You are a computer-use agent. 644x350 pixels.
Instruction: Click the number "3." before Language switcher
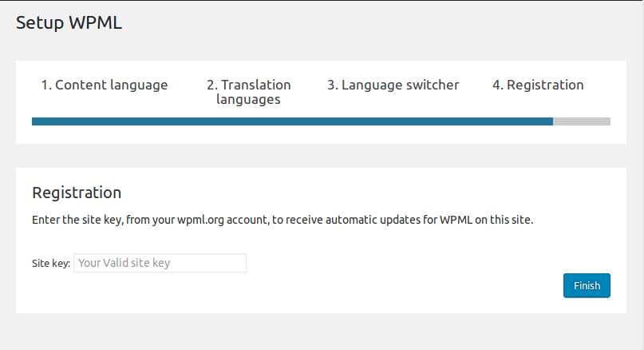tap(333, 85)
